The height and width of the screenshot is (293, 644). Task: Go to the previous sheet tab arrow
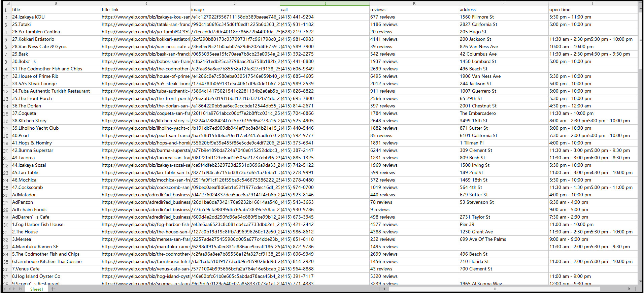10,289
